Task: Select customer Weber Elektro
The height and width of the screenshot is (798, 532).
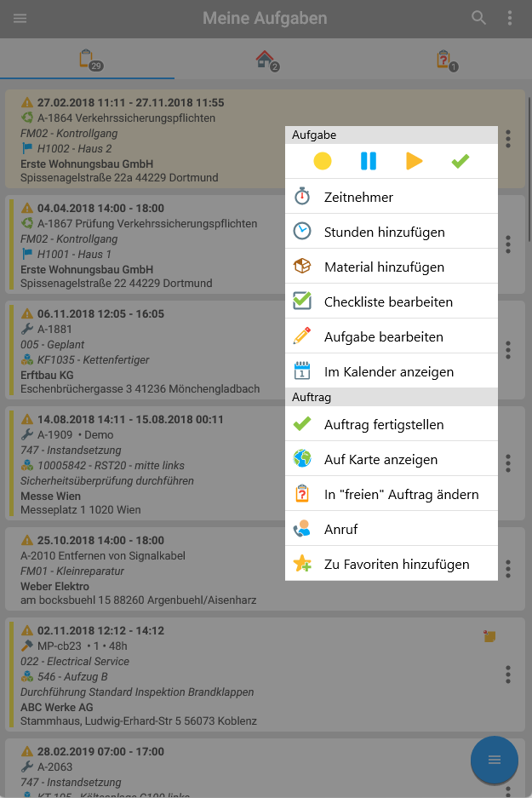Action: coord(54,586)
